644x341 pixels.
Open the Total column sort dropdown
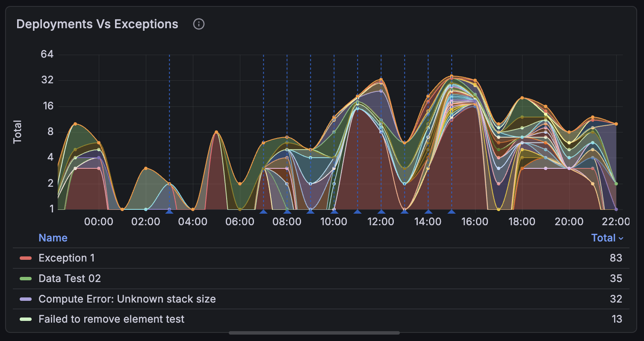pyautogui.click(x=607, y=238)
